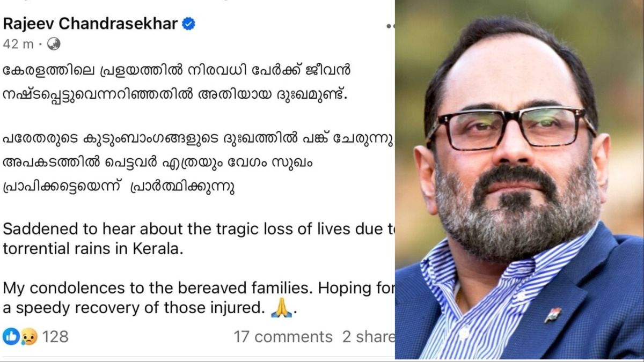
Task: Click the folded hands emoji
Action: click(281, 309)
